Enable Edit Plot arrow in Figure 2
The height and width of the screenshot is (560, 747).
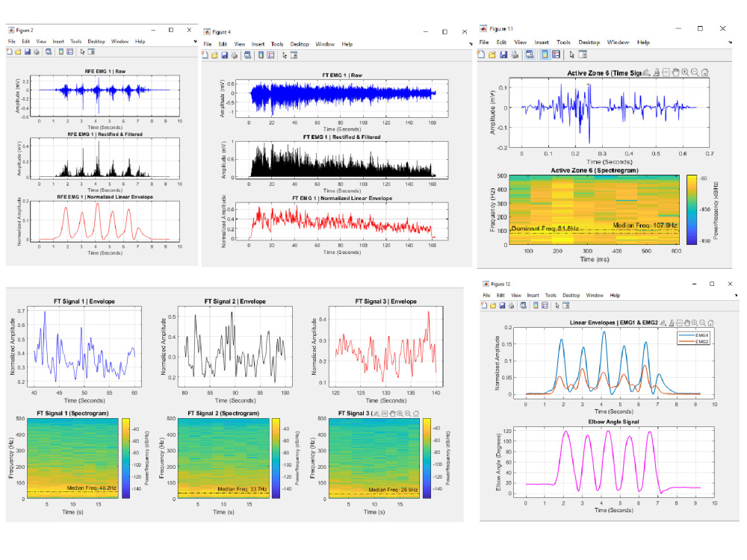82,52
